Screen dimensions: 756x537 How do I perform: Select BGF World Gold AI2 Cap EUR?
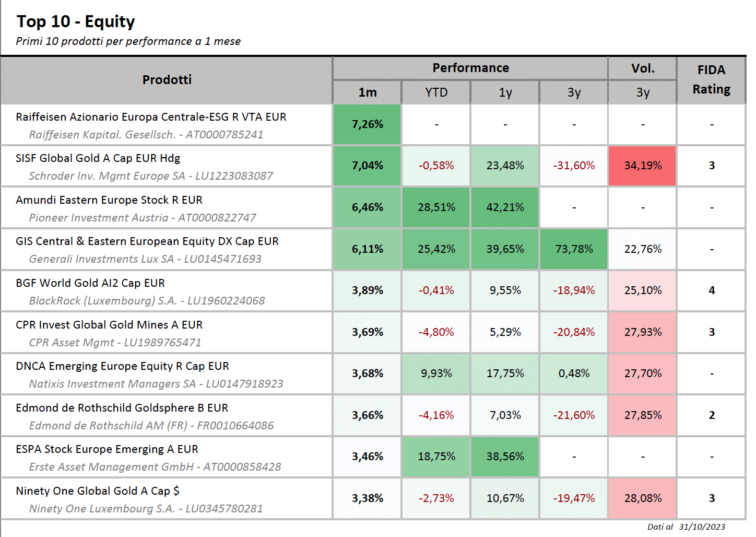point(90,283)
